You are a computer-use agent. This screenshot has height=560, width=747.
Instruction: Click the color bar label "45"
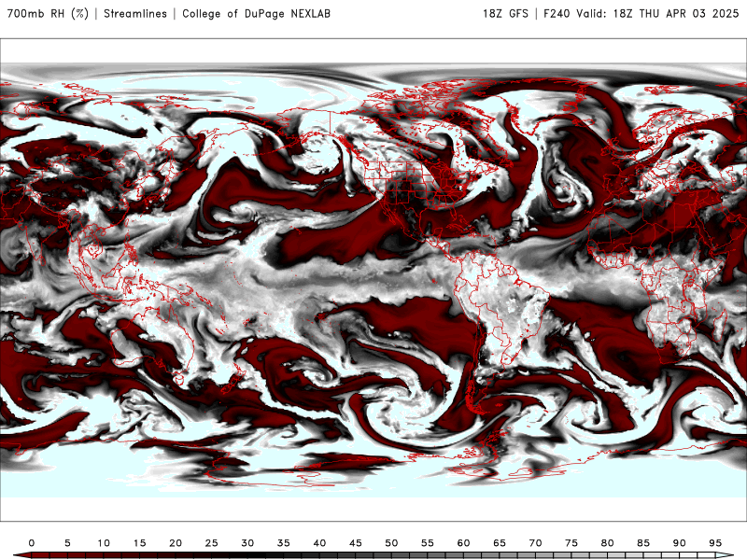tap(356, 543)
